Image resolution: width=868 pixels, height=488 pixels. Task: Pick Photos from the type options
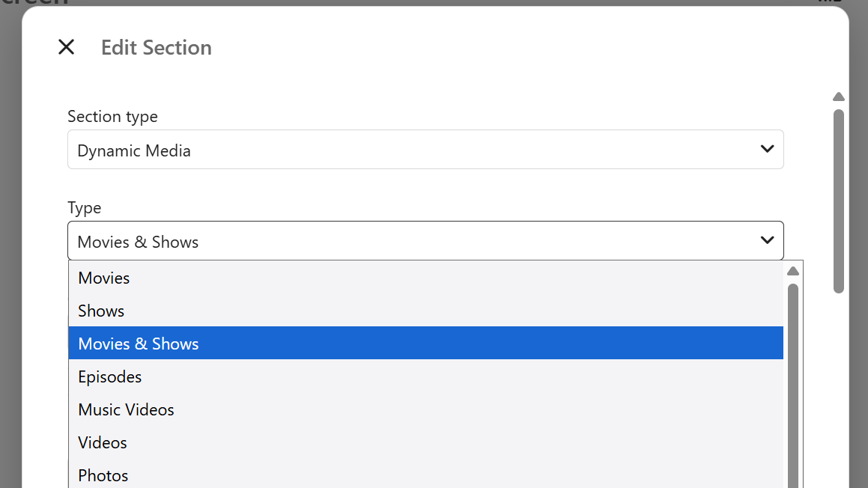[x=425, y=475]
